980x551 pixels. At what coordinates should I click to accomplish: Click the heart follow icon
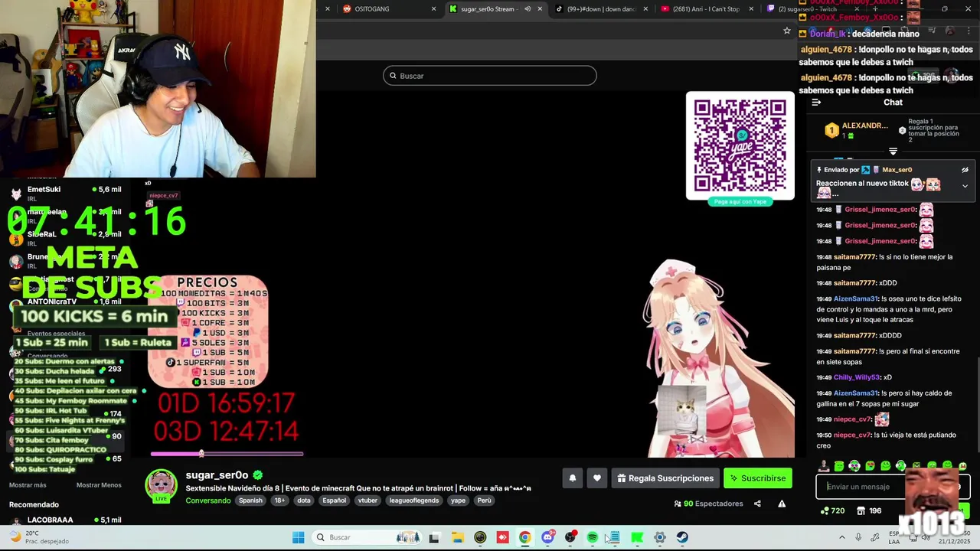[597, 478]
